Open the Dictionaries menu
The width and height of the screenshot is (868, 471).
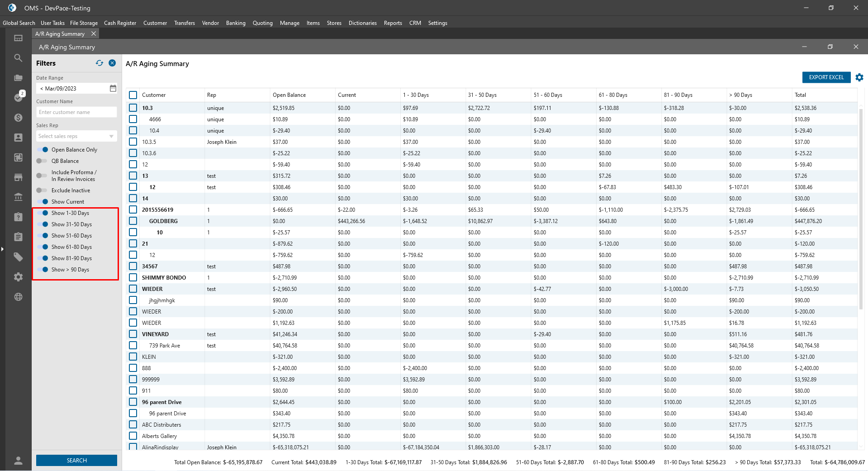tap(362, 23)
